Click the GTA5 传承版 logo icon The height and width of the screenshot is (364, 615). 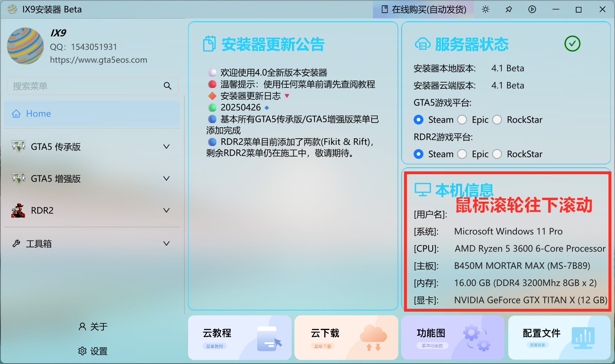click(18, 146)
